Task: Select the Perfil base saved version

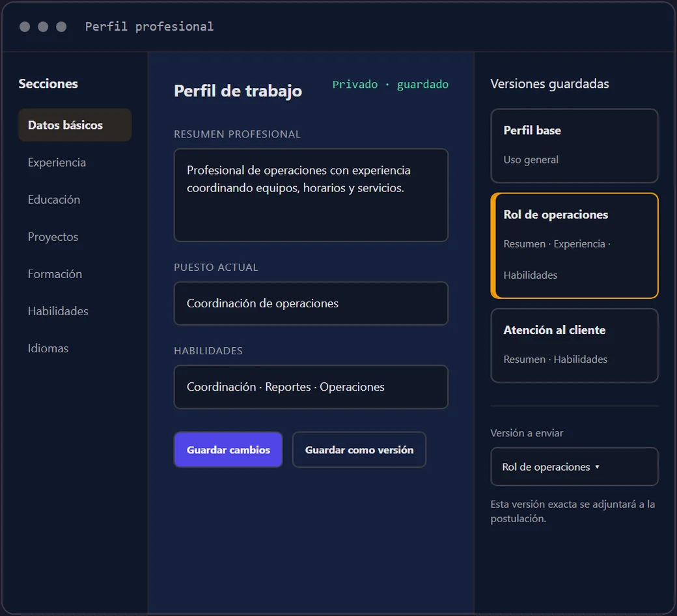Action: click(x=574, y=146)
